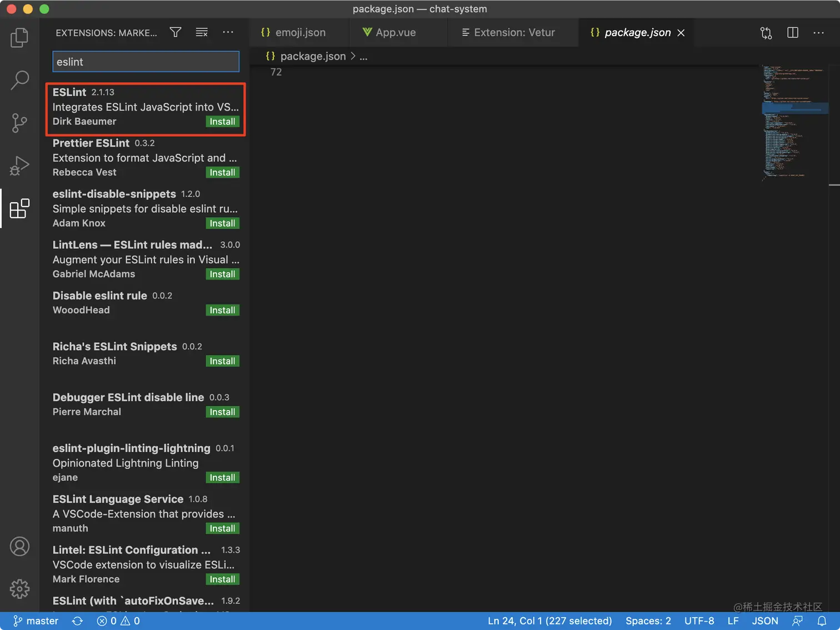
Task: Change indentation via Spaces: 2
Action: tap(648, 621)
